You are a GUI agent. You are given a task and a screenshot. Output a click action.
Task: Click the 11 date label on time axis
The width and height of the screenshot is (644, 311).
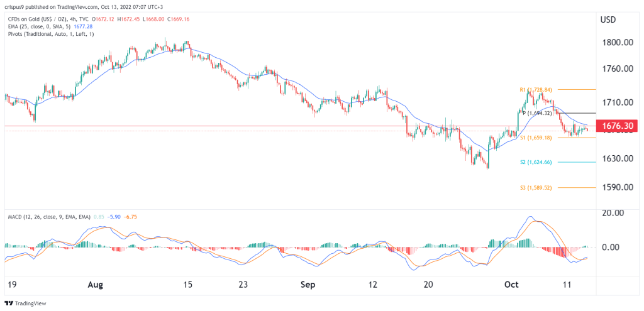coord(568,285)
